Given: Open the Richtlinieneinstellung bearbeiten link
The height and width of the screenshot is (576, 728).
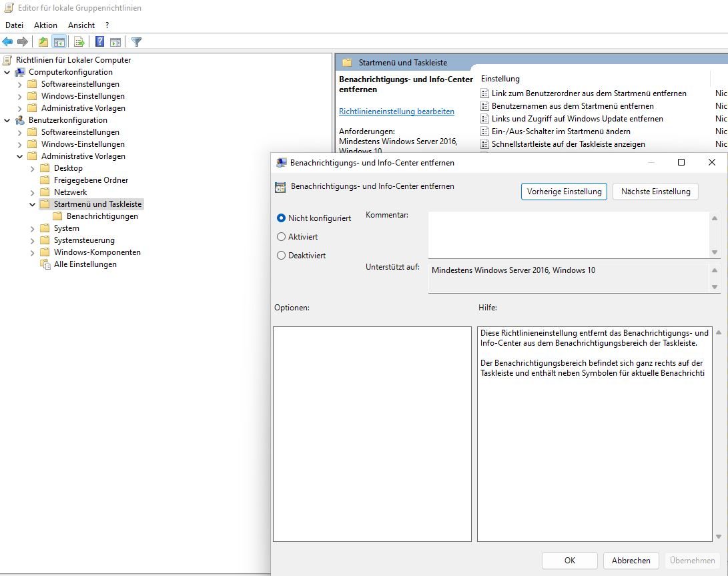Looking at the screenshot, I should [x=396, y=111].
